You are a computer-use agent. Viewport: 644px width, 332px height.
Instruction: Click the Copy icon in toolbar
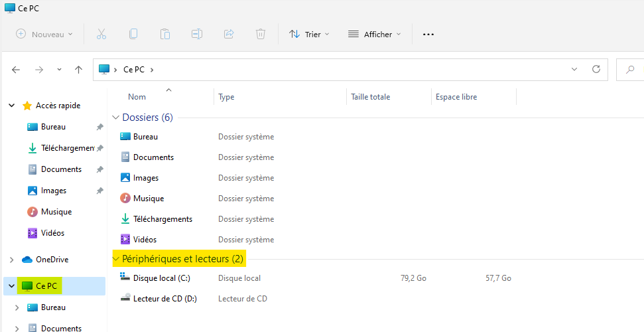tap(133, 34)
